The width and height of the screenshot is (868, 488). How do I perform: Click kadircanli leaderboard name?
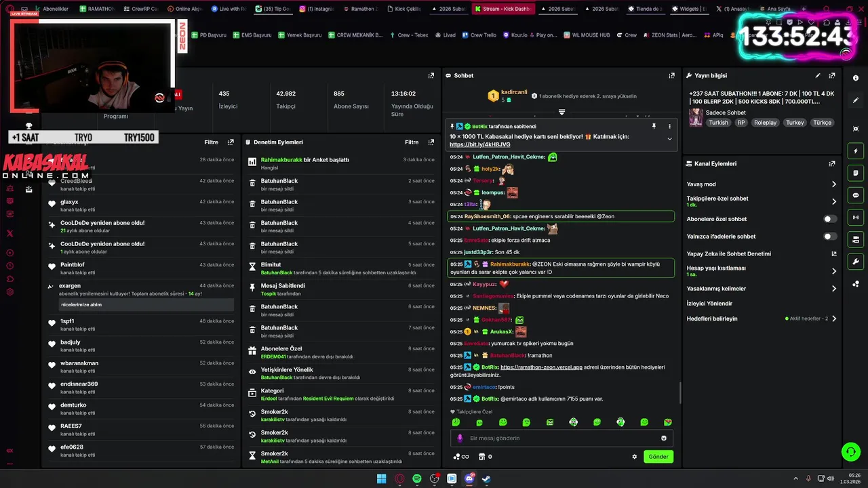click(514, 92)
